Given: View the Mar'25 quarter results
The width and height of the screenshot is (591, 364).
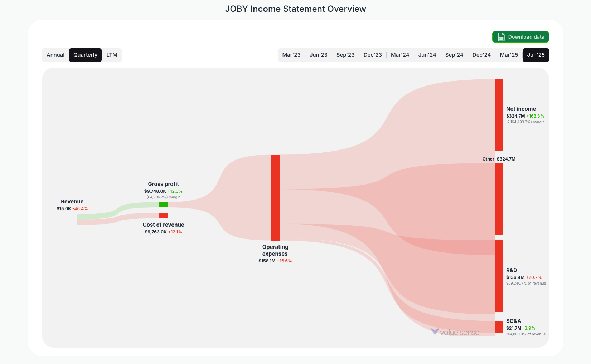Looking at the screenshot, I should tap(509, 55).
